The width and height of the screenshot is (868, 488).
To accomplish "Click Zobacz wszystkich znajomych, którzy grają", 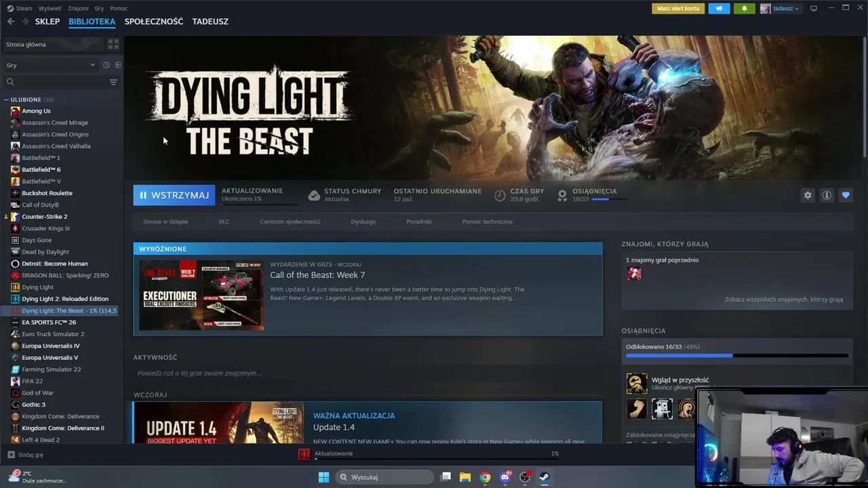I will coord(784,300).
